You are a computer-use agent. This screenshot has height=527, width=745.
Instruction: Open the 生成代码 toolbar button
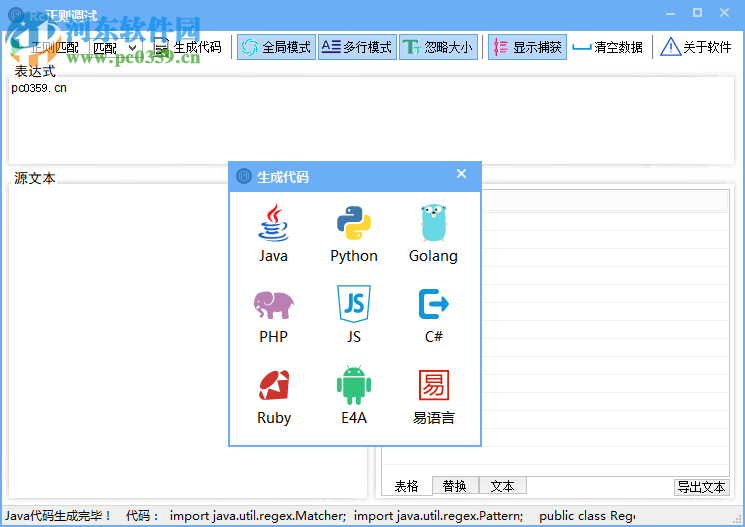(x=188, y=47)
